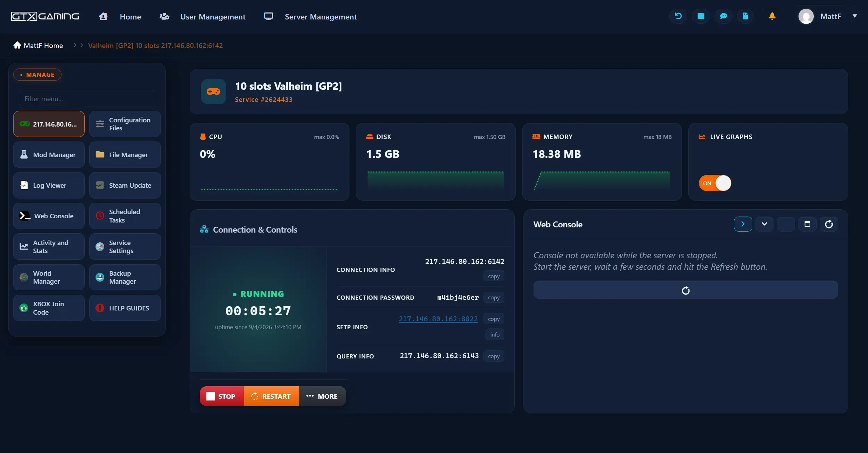
Task: Click the 00:05:27 uptime timer
Action: pyautogui.click(x=258, y=311)
